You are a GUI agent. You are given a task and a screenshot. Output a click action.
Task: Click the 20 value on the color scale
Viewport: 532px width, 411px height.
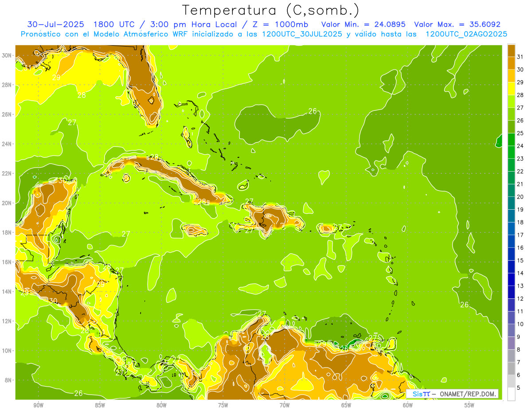tap(520, 197)
